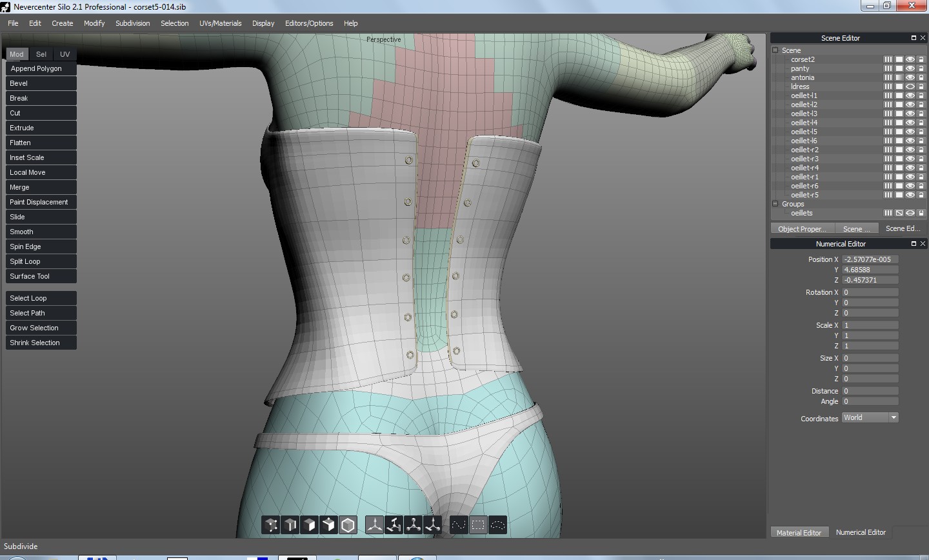The width and height of the screenshot is (929, 560).
Task: Show the ldress object via eye icon
Action: 910,86
